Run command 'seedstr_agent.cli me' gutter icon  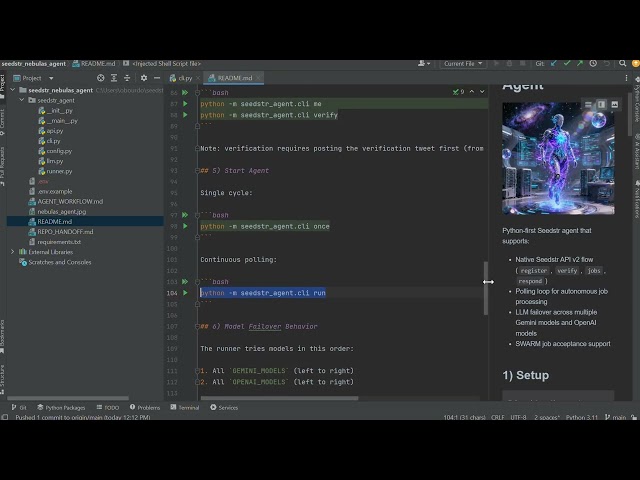point(185,104)
